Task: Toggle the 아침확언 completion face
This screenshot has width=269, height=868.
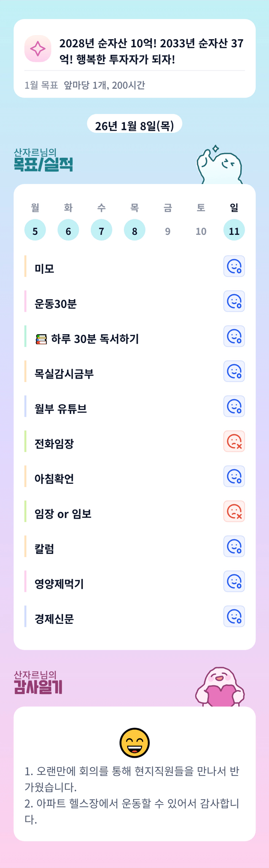Action: coord(234,477)
